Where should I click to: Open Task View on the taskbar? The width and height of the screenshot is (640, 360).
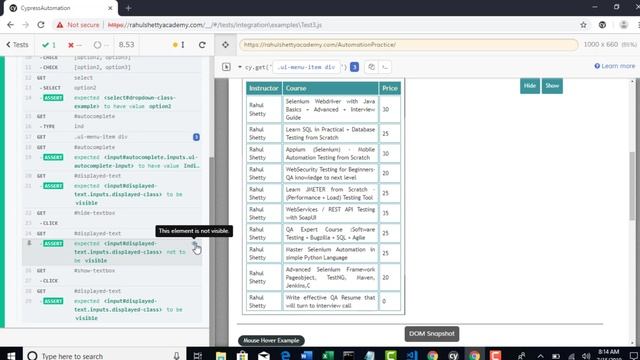point(198,356)
